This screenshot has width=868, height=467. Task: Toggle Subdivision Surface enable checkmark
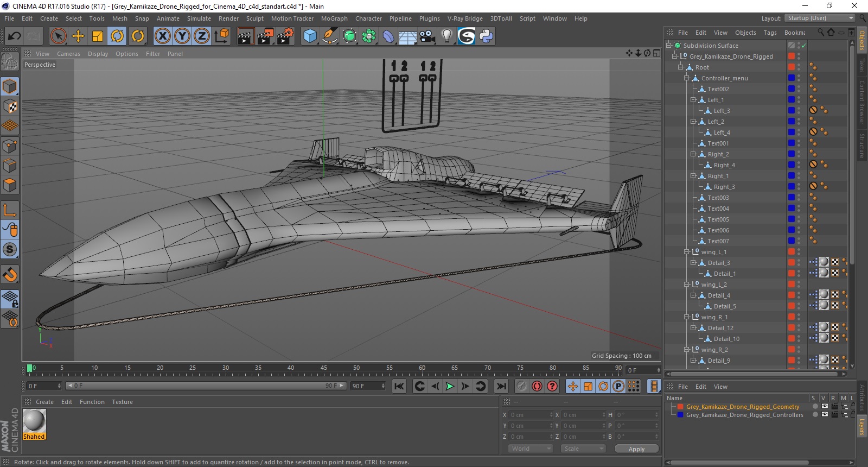[803, 46]
